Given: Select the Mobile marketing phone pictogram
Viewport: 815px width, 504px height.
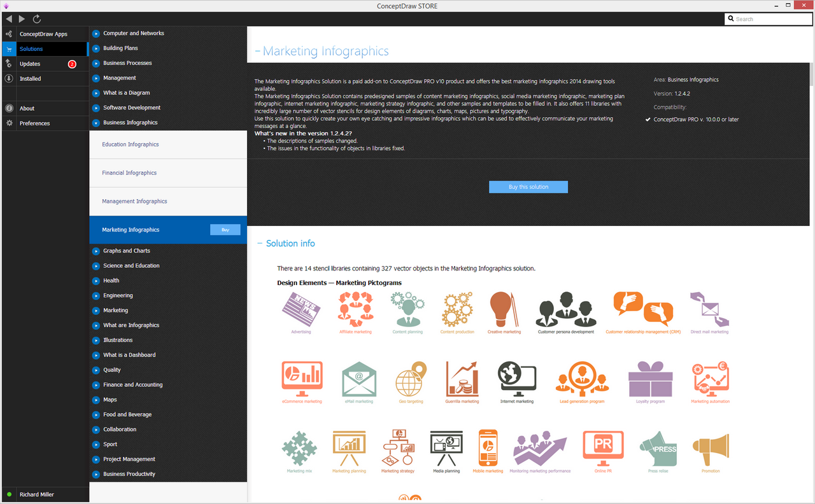Looking at the screenshot, I should point(488,448).
